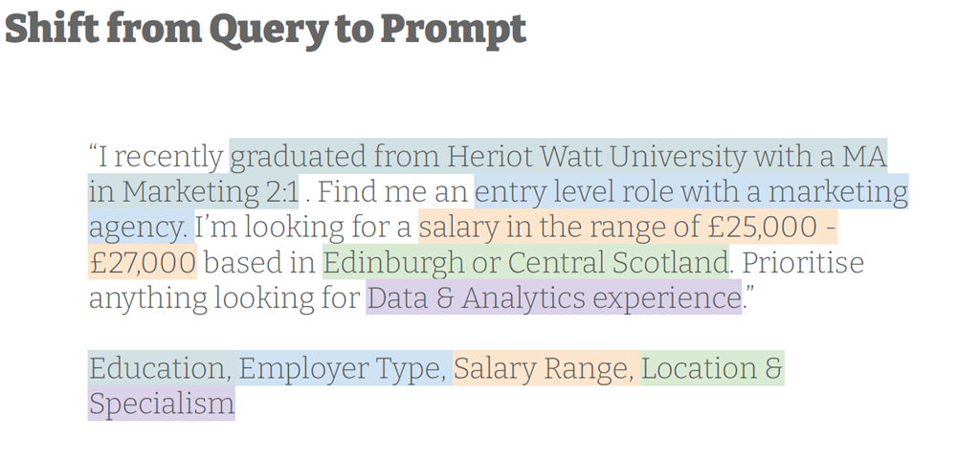
Task: Click the text 'anything looking for'
Action: tap(225, 299)
